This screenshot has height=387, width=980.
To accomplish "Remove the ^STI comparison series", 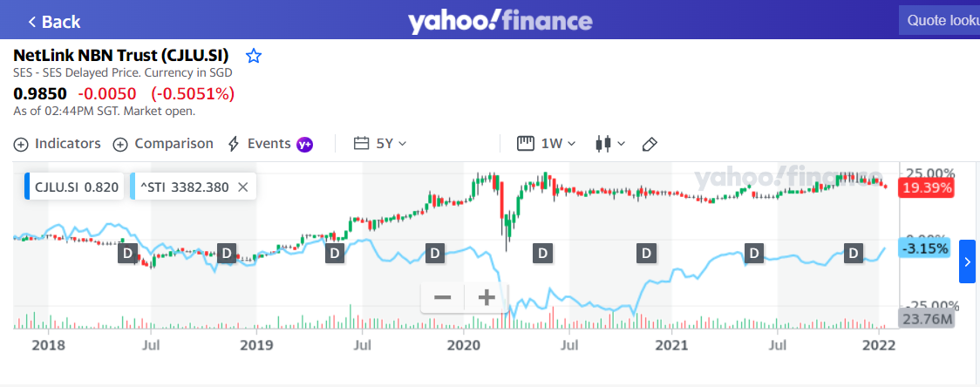I will [243, 187].
